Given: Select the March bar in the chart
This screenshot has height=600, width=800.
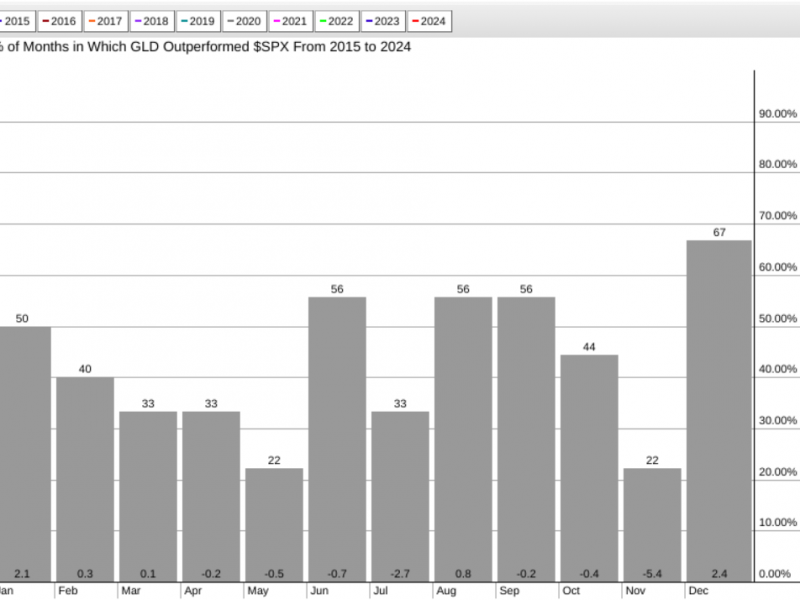Looking at the screenshot, I should 148,496.
